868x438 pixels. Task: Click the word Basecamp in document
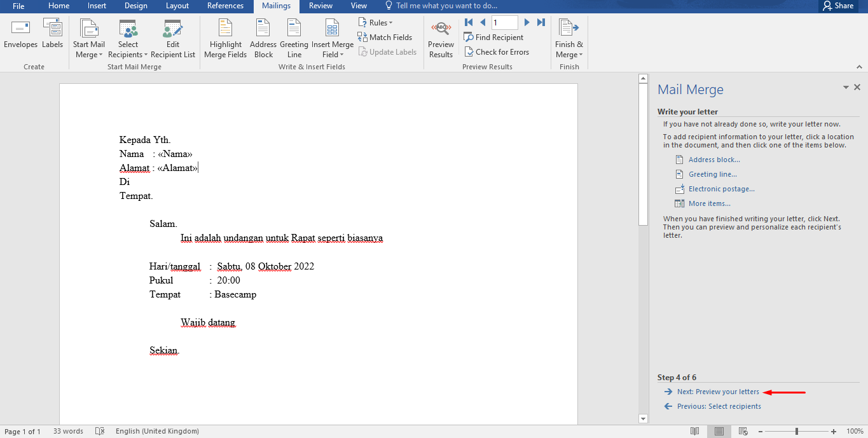point(235,294)
